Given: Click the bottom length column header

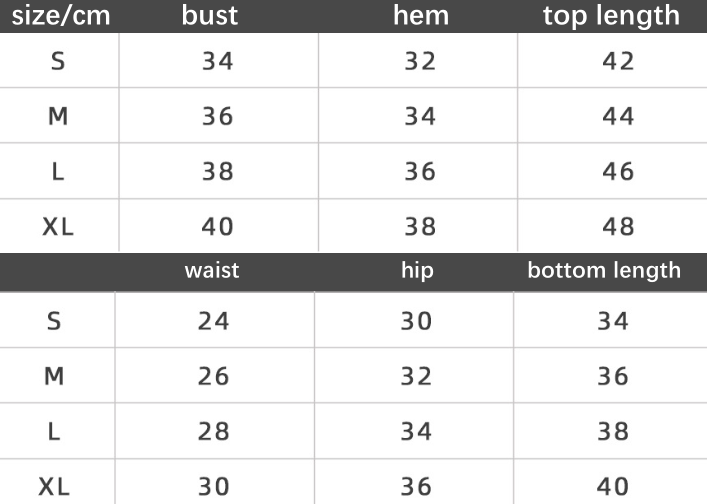Looking at the screenshot, I should click(x=604, y=270).
